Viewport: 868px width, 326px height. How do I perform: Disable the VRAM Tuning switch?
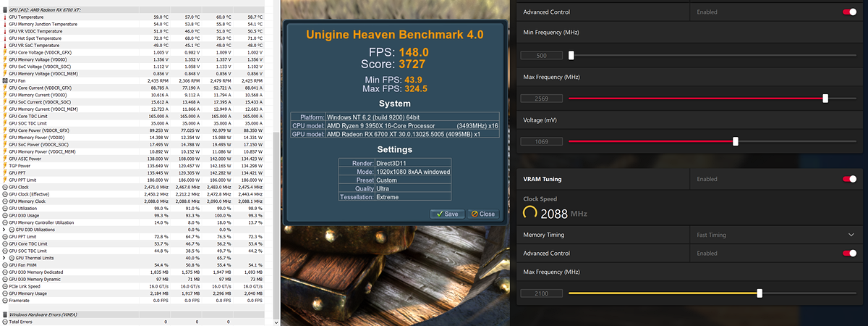[849, 178]
